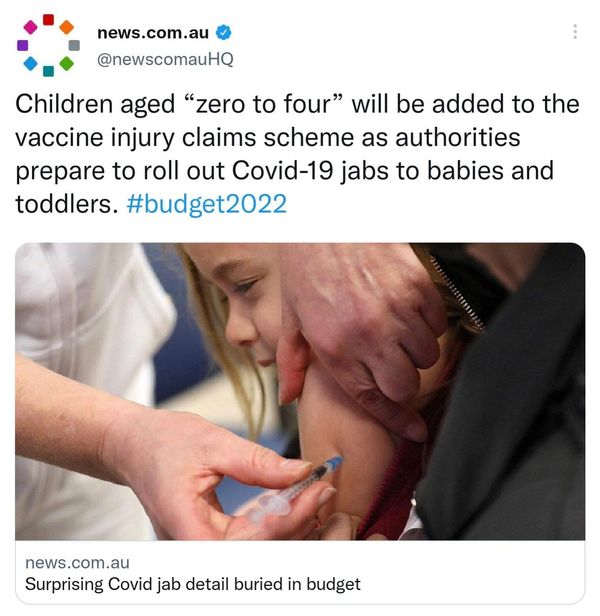Click the red square in the avatar logo

point(48,20)
